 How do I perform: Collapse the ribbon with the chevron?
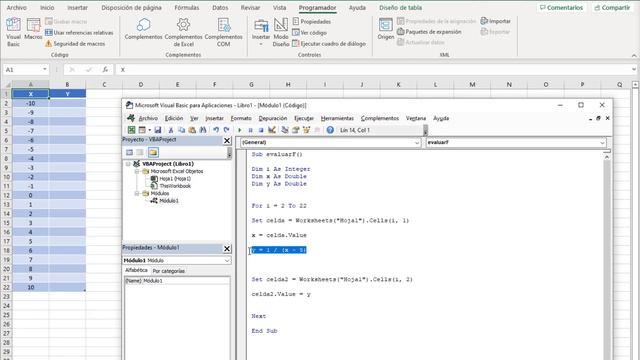634,55
